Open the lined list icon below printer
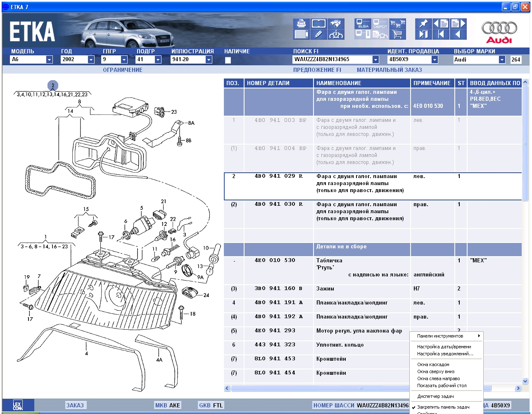 (301, 34)
